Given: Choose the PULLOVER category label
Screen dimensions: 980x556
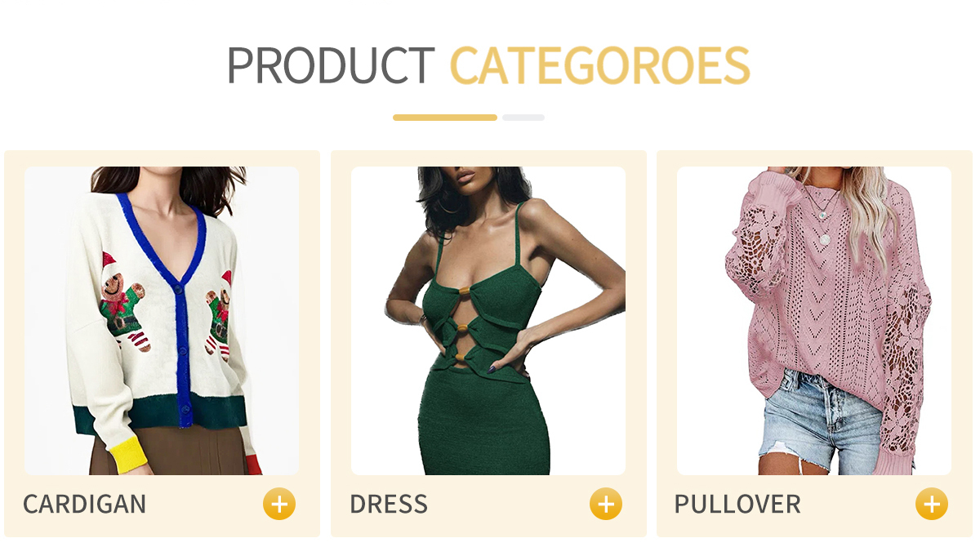Looking at the screenshot, I should click(x=737, y=504).
